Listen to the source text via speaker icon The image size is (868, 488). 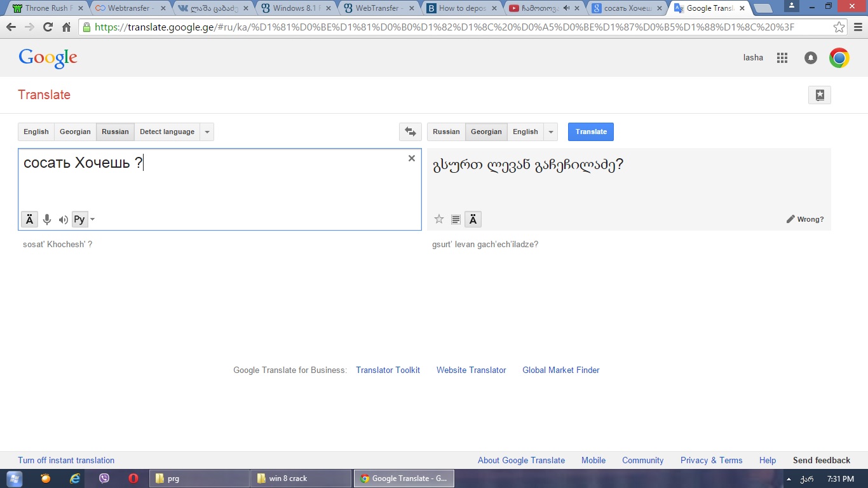pos(63,220)
